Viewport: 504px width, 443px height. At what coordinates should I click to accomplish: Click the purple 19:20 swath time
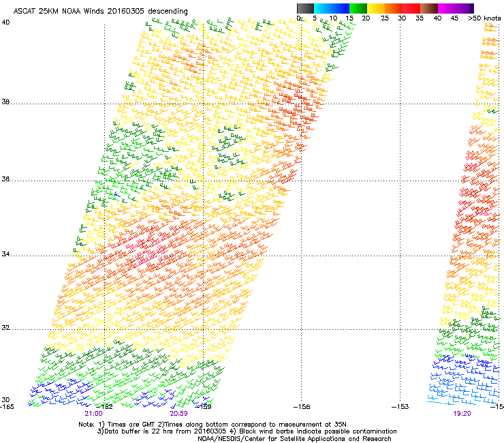pos(462,414)
